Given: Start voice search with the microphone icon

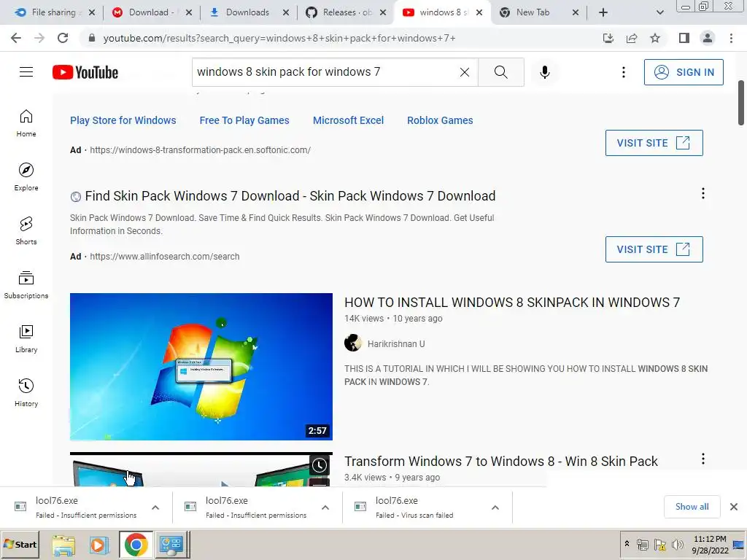Looking at the screenshot, I should click(x=545, y=72).
